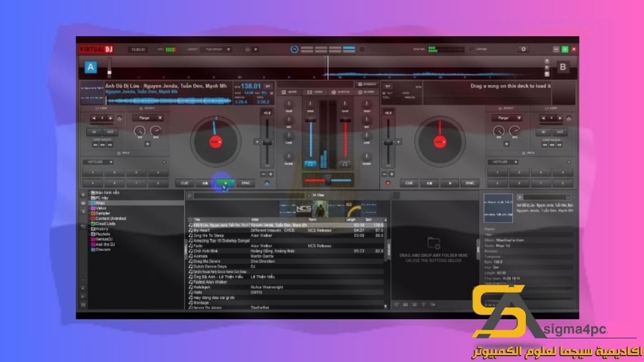Screen dimensions: 644x362
Task: Click the crossfader
Action: (x=328, y=180)
